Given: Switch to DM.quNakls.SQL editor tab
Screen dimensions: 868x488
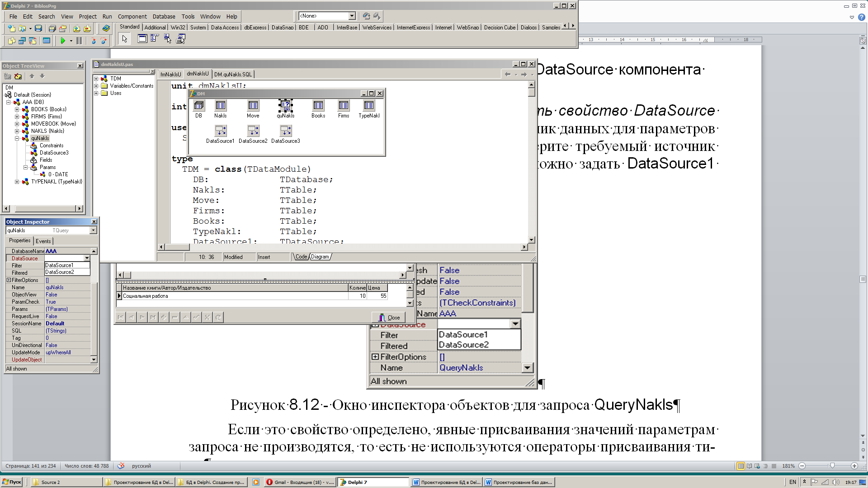Looking at the screenshot, I should pos(233,75).
